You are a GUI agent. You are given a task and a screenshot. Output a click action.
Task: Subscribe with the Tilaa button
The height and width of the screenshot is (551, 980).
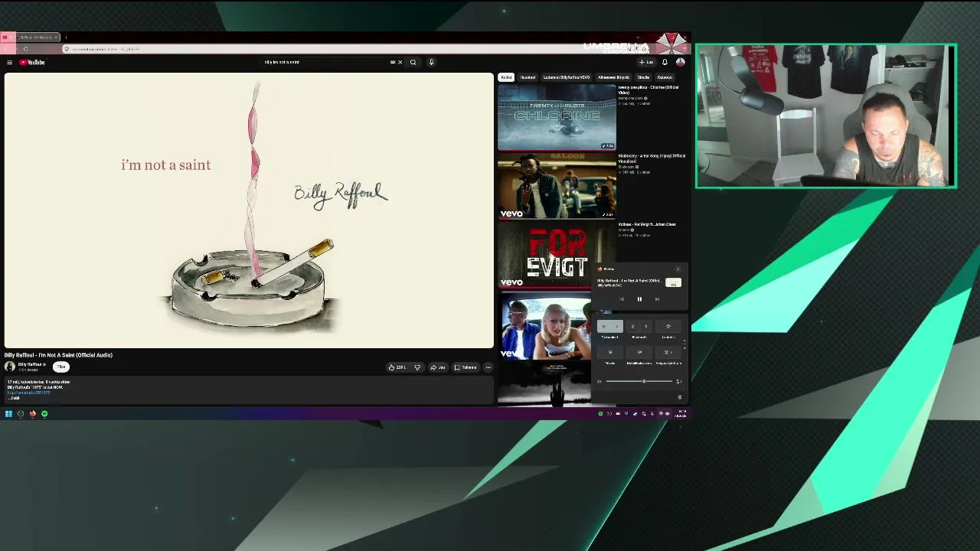tap(61, 367)
